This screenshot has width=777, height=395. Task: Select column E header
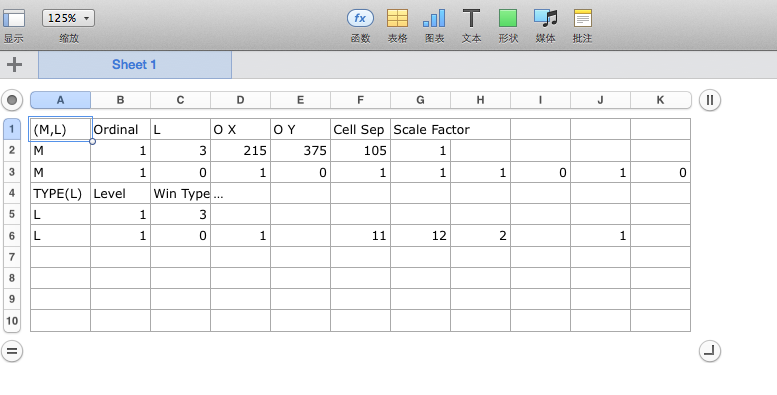pos(300,100)
